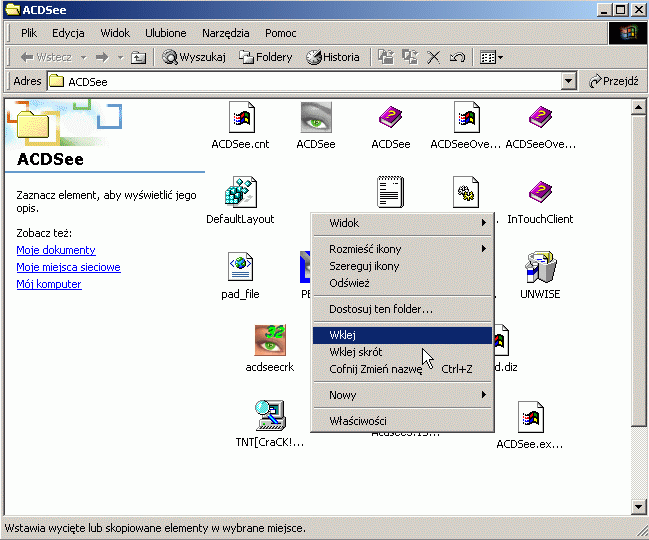The image size is (649, 540).
Task: Click the ACDSee folder icon in title bar
Action: pos(12,9)
